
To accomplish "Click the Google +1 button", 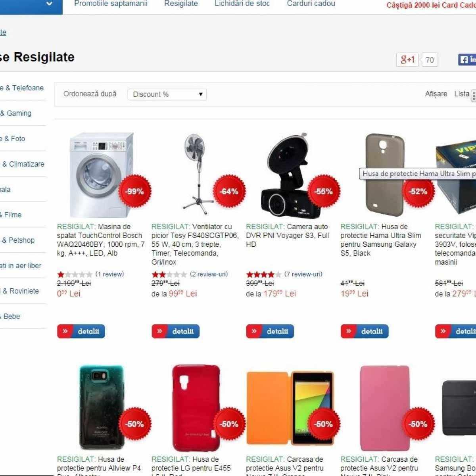I will pyautogui.click(x=407, y=60).
